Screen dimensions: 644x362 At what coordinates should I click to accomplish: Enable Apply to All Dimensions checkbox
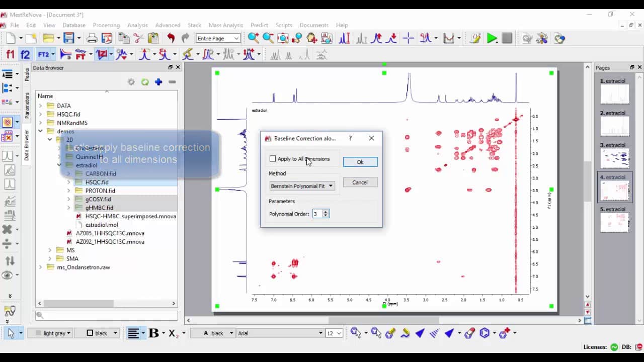[x=273, y=159]
